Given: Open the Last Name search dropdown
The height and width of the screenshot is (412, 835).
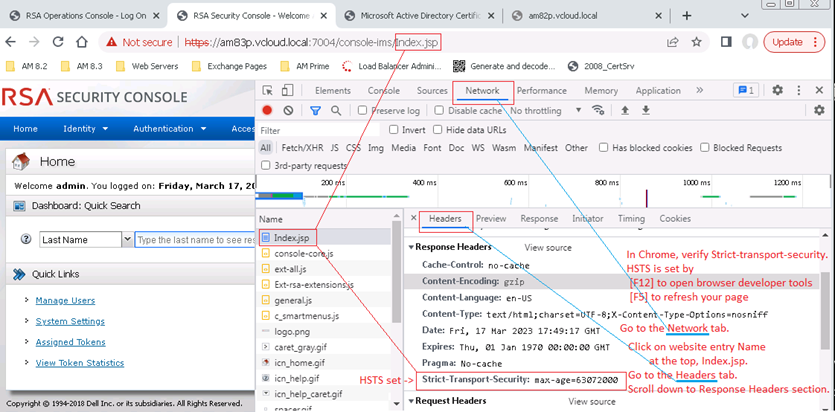Looking at the screenshot, I should click(x=126, y=240).
